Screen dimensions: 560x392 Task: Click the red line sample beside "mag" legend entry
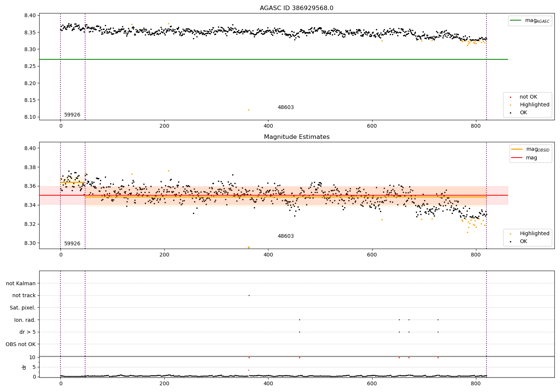(x=517, y=158)
